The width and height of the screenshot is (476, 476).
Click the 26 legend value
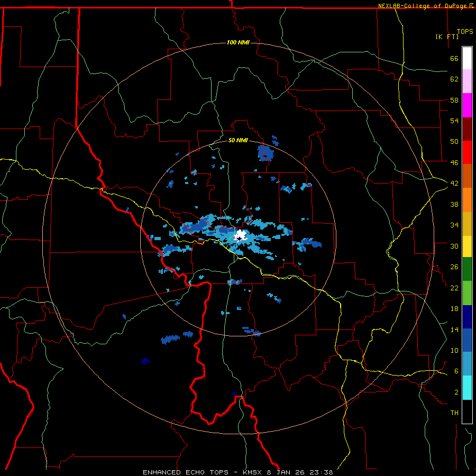pyautogui.click(x=454, y=267)
